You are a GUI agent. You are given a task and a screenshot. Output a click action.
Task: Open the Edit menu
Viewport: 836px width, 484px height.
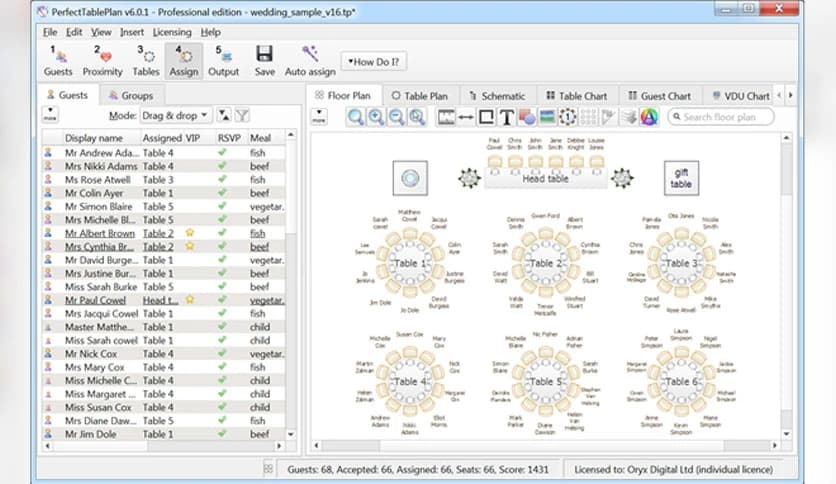coord(74,32)
